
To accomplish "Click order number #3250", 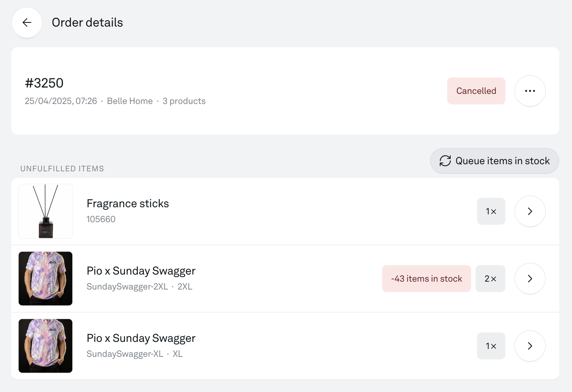I will tap(44, 83).
